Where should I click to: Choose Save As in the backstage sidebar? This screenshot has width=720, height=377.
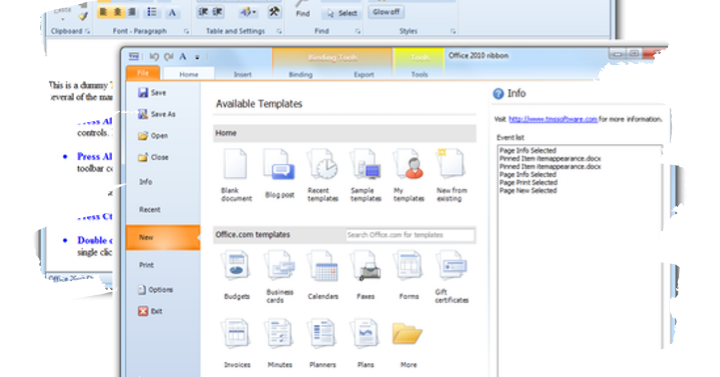tap(156, 114)
